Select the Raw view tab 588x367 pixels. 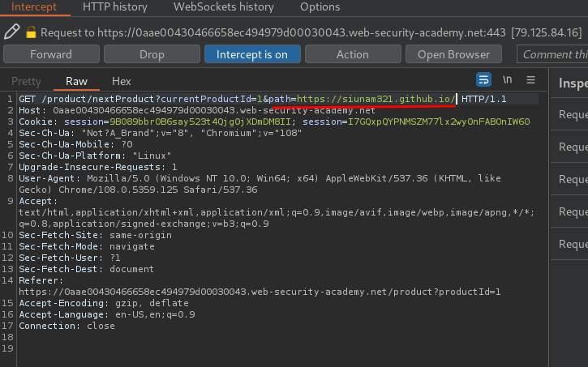pyautogui.click(x=76, y=81)
